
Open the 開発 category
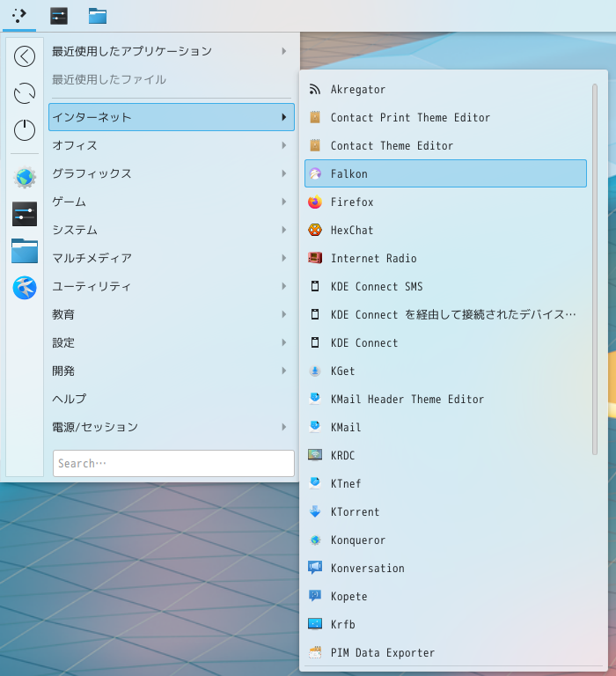pyautogui.click(x=172, y=371)
